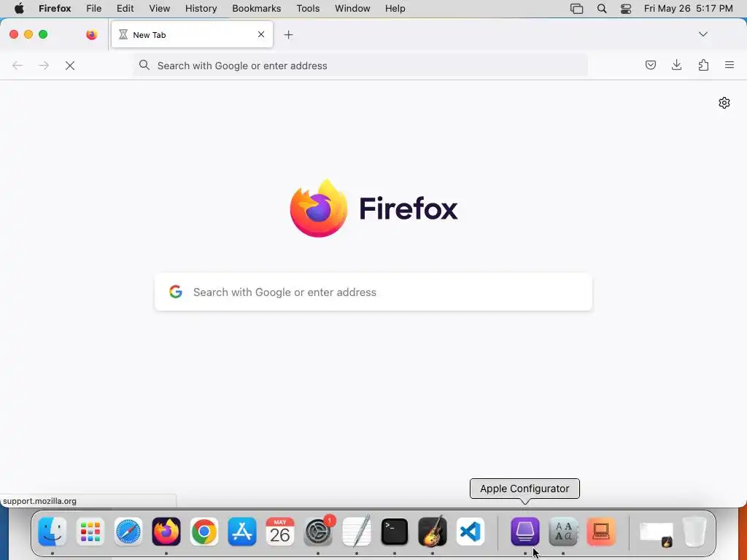Screen dimensions: 747x560
Task: Open the App Store in the Dock
Action: click(x=242, y=532)
